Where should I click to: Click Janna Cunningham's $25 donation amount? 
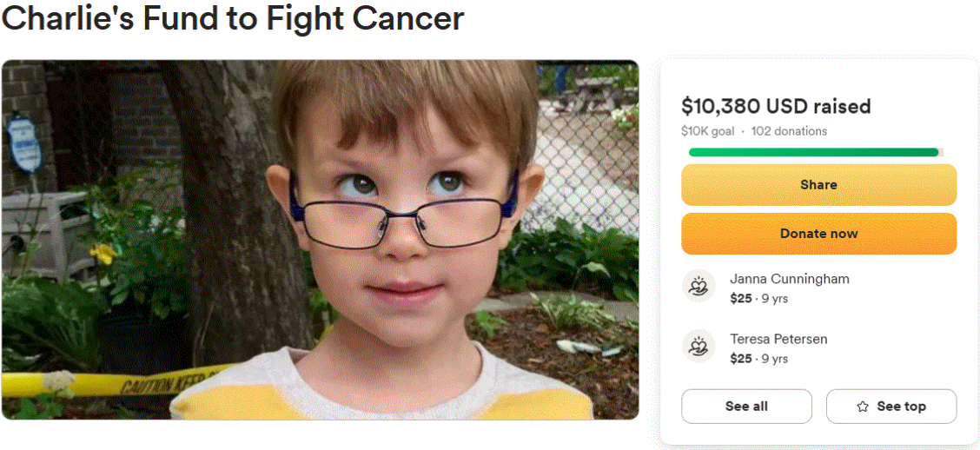coord(740,299)
